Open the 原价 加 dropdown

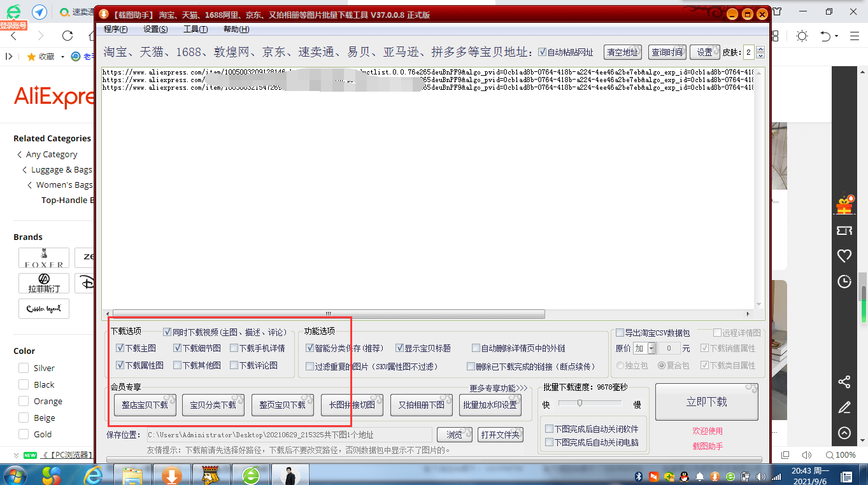point(651,348)
